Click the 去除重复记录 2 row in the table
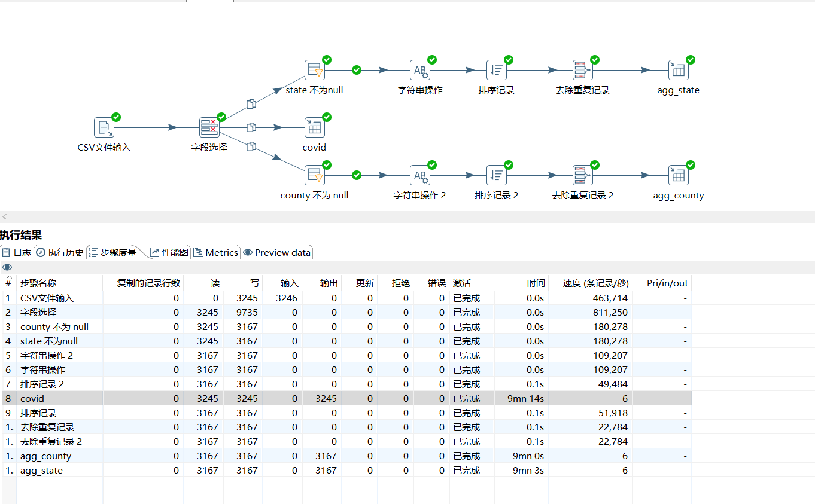This screenshot has width=815, height=504. [346, 441]
